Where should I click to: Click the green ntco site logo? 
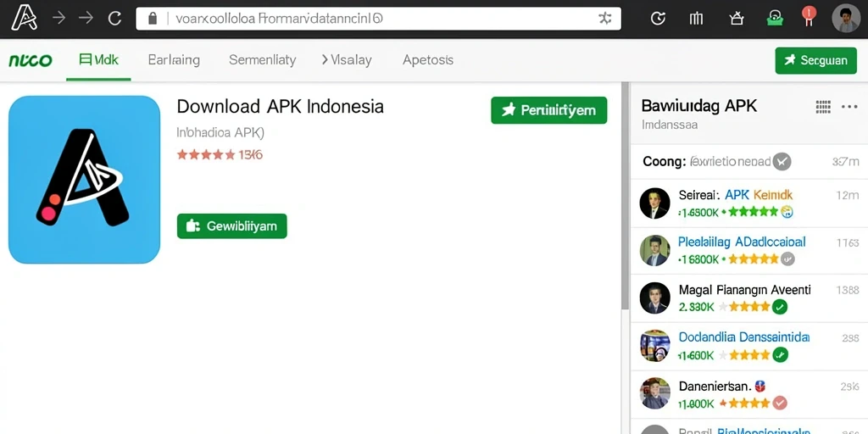31,60
